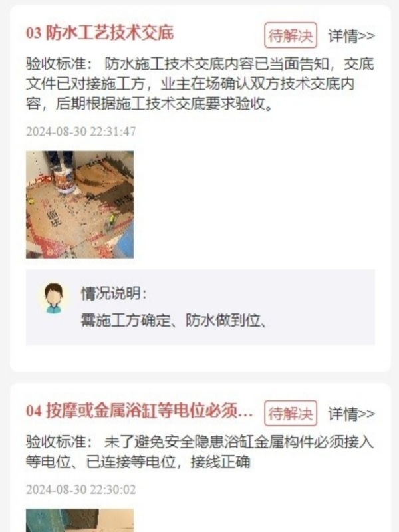Expand 详情>> for the 浴缸等电位 item
This screenshot has width=399, height=532.
[351, 414]
